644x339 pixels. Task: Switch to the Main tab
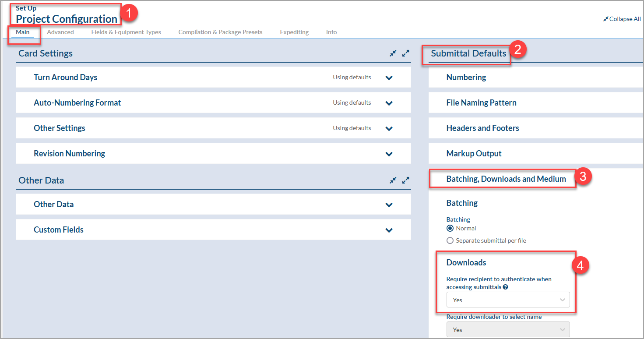tap(23, 32)
